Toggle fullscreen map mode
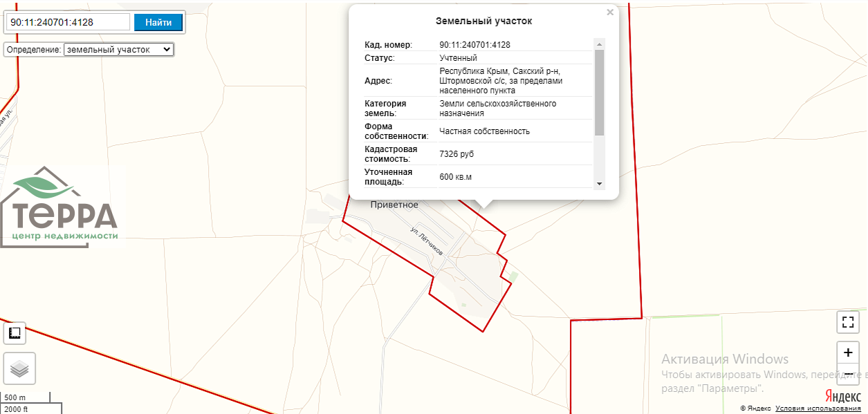868x414 pixels. [848, 322]
